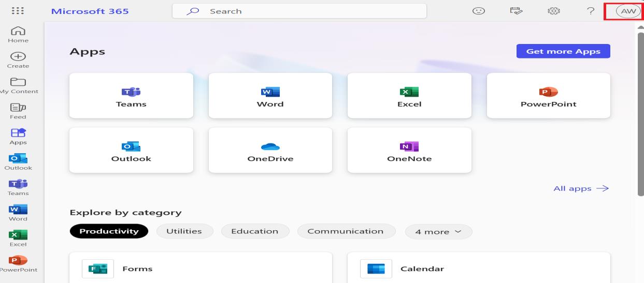Open the feedback smiley icon
644x283 pixels.
point(479,11)
